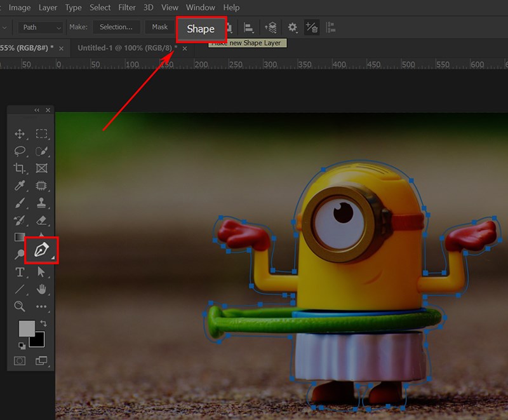508x420 pixels.
Task: Click the Shape button
Action: [201, 29]
